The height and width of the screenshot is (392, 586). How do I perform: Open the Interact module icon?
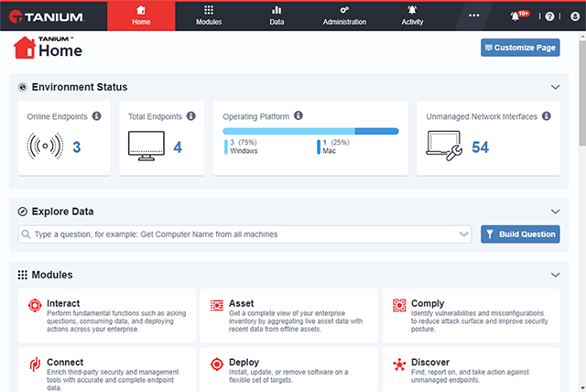35,306
